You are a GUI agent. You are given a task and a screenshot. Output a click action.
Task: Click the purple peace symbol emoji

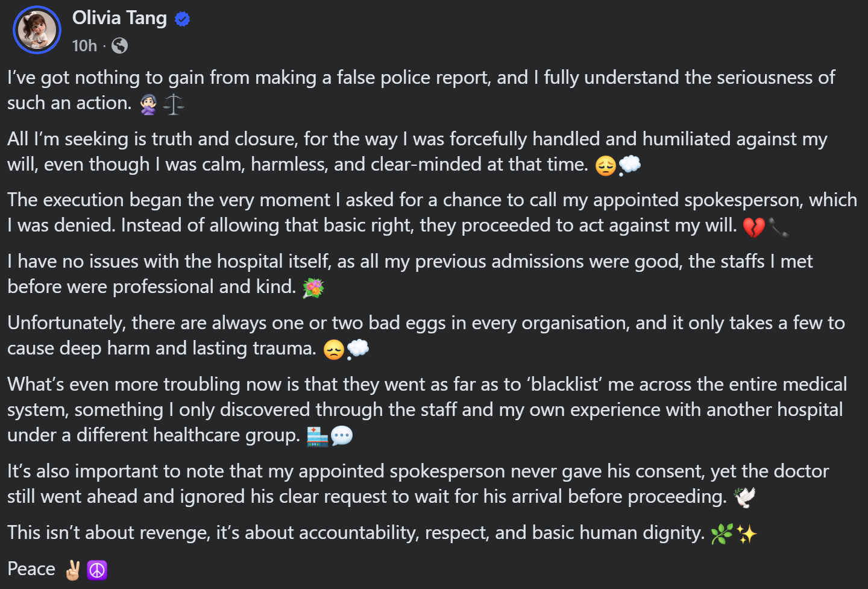(97, 570)
